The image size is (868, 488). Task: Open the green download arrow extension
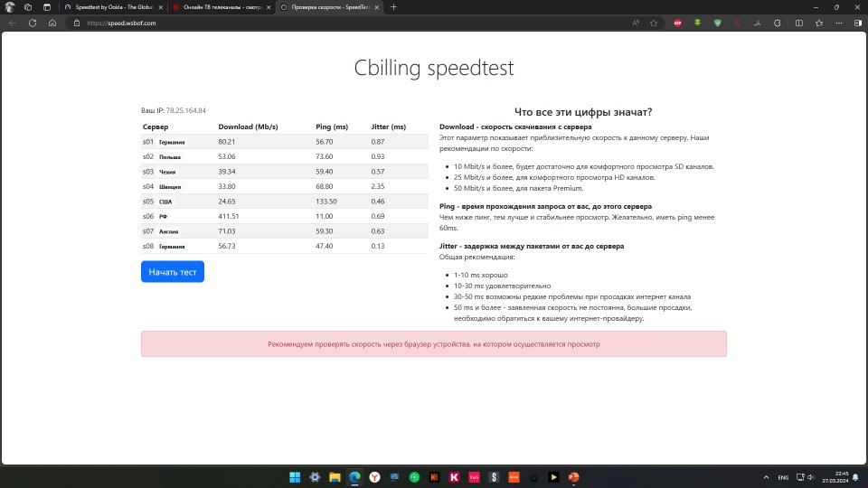point(697,23)
